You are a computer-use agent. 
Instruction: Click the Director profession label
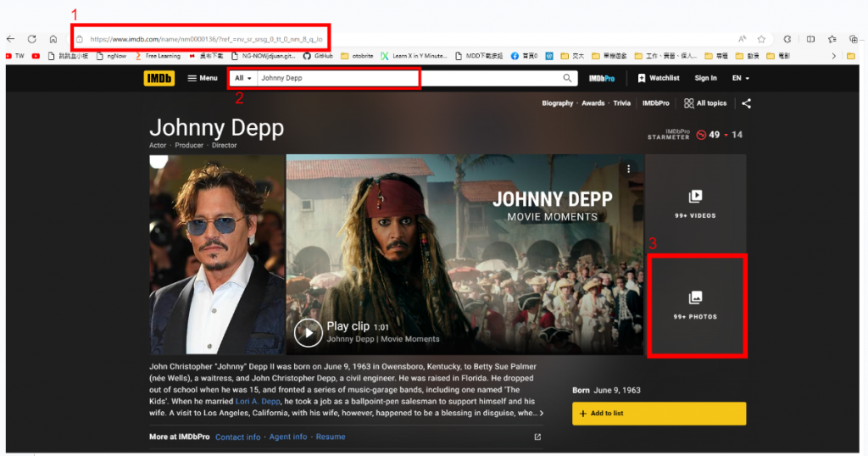[224, 146]
